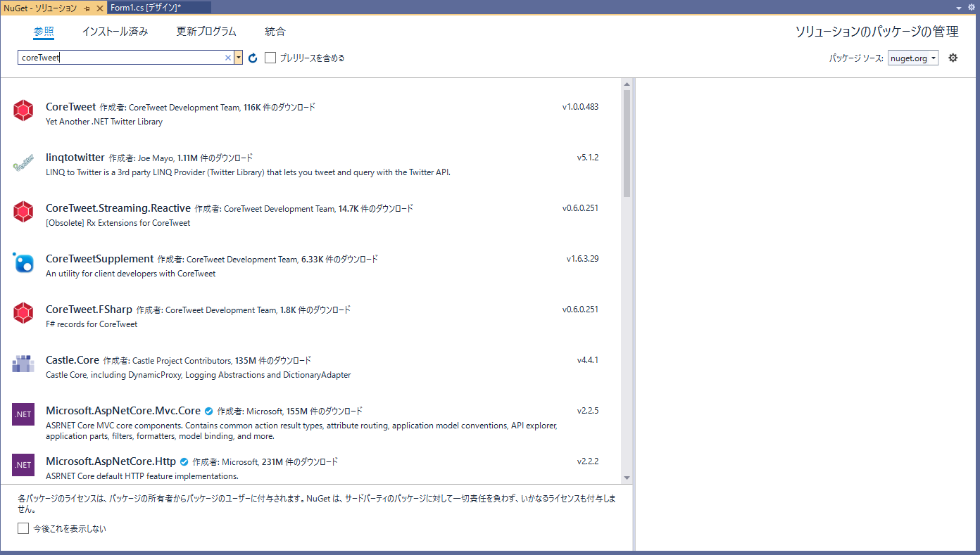The height and width of the screenshot is (555, 980).
Task: Click the "1.11M 件のダウンロード" download count
Action: tap(215, 158)
